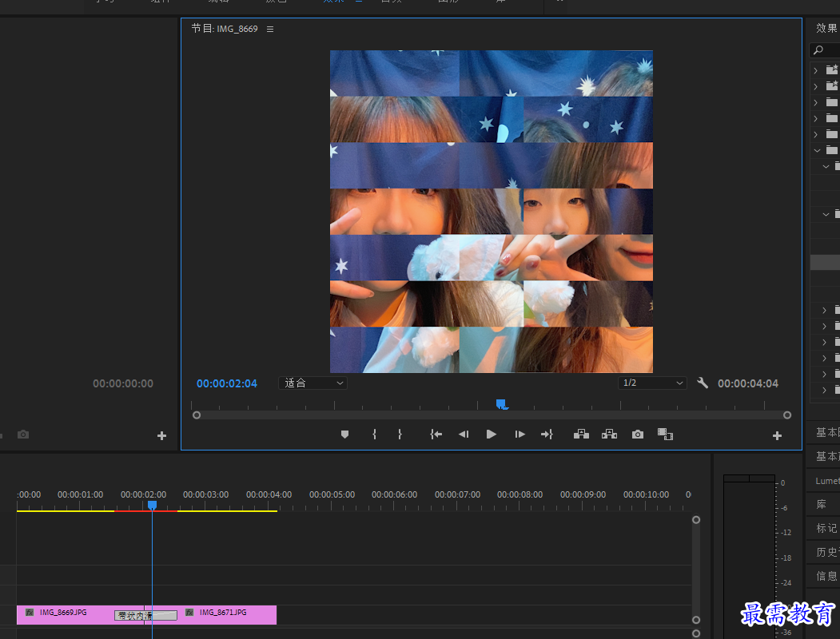Expand the first starred presets folder chevron
This screenshot has height=639, width=840.
(x=816, y=70)
